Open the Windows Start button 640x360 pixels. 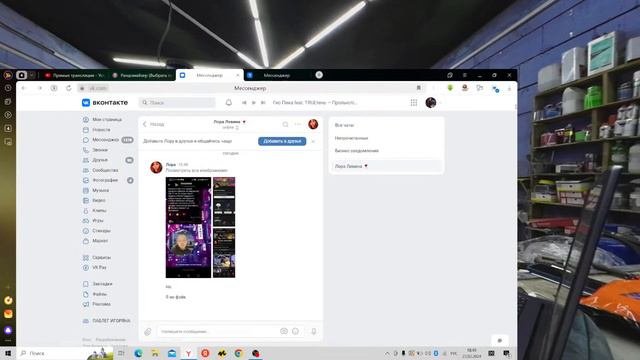coord(8,353)
